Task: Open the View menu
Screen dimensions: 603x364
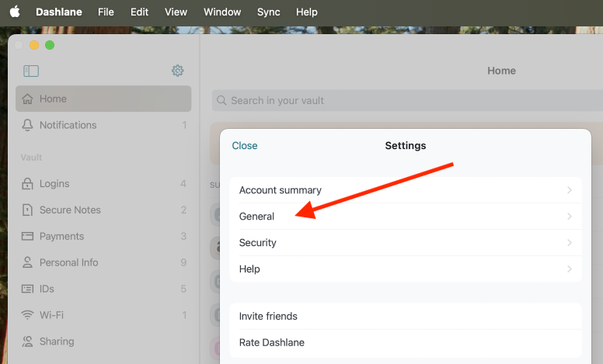Action: [176, 12]
